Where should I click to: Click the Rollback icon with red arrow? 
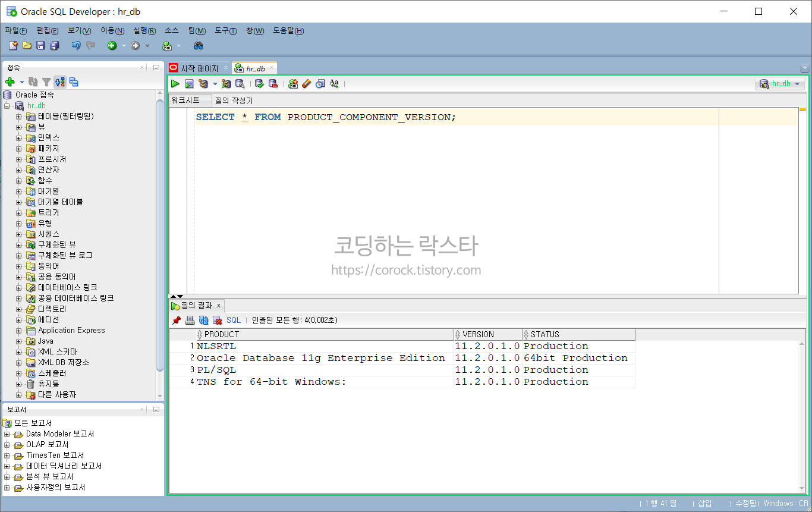coord(273,84)
